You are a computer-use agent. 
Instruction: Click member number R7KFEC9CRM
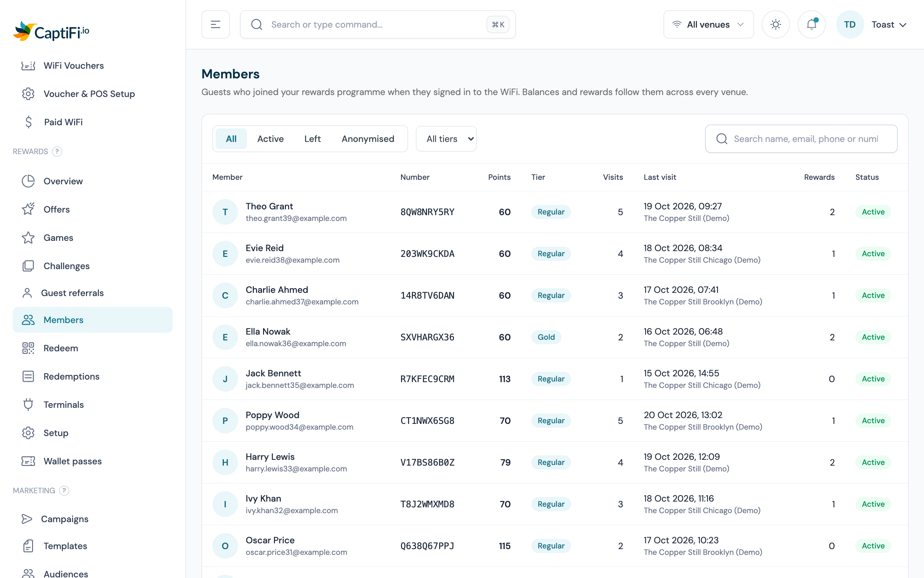point(427,379)
